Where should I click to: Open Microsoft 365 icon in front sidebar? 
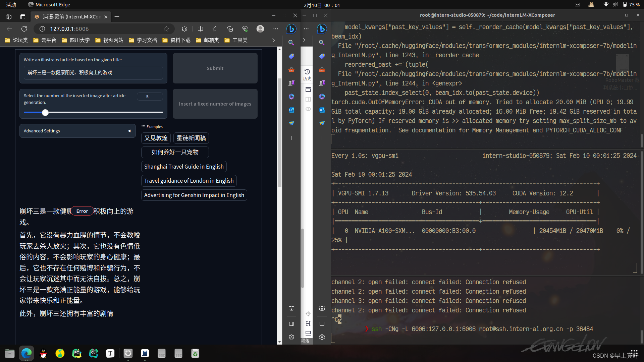pos(291,97)
